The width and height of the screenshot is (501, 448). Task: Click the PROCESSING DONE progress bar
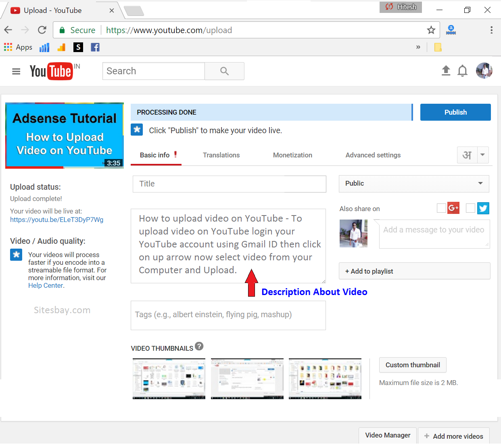pyautogui.click(x=271, y=112)
